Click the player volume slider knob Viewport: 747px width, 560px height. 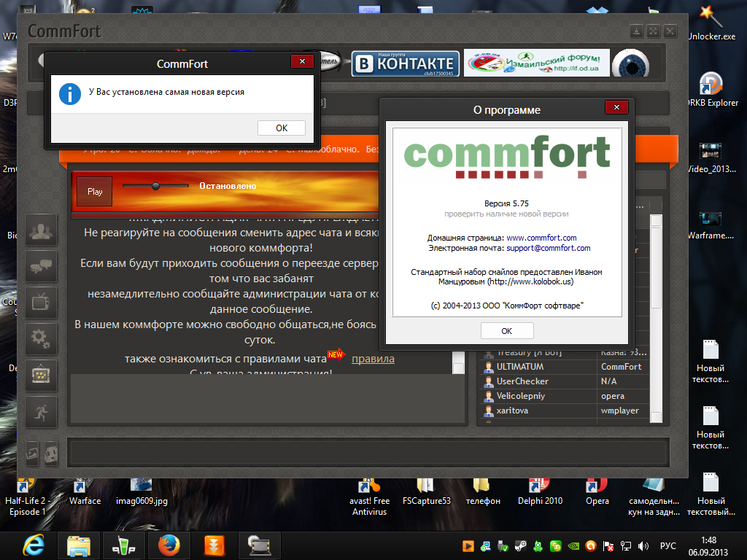(x=155, y=186)
